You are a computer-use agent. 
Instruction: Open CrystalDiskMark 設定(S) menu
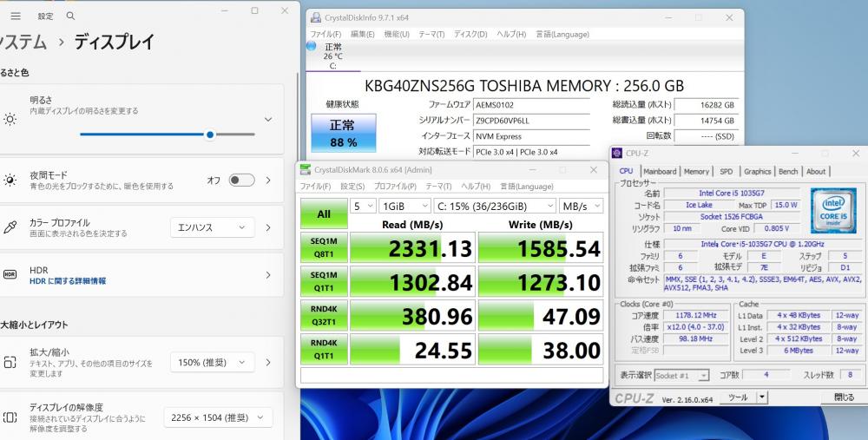point(352,187)
